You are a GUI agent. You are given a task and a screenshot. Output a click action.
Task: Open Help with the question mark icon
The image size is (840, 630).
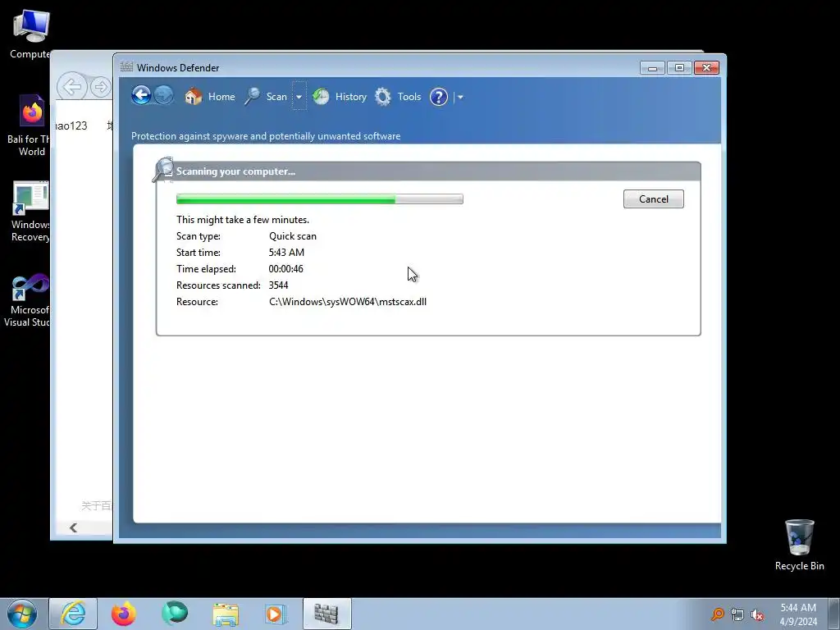pyautogui.click(x=439, y=97)
